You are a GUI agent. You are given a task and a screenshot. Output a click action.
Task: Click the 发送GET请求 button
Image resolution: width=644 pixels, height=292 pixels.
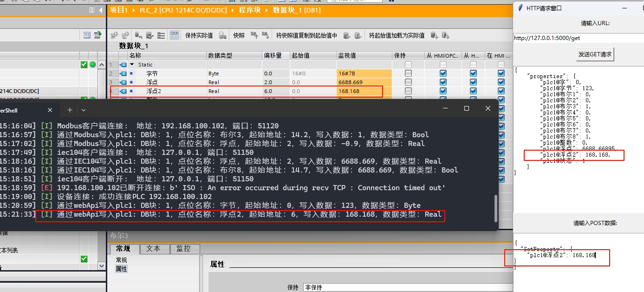point(595,54)
